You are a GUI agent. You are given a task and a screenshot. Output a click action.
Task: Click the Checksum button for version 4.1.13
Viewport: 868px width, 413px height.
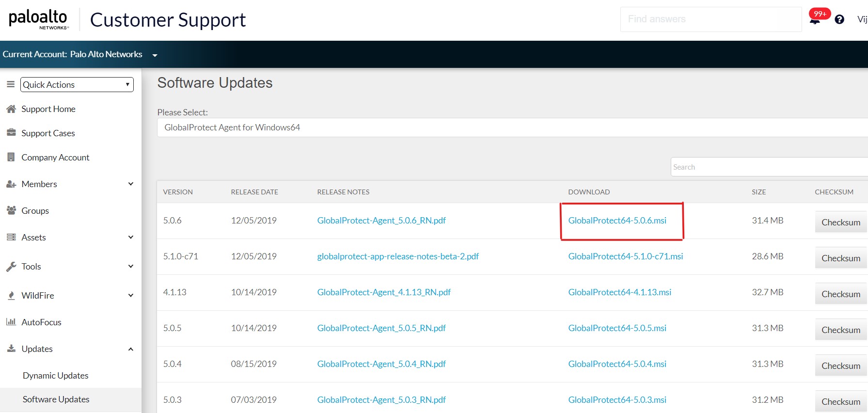pyautogui.click(x=840, y=294)
